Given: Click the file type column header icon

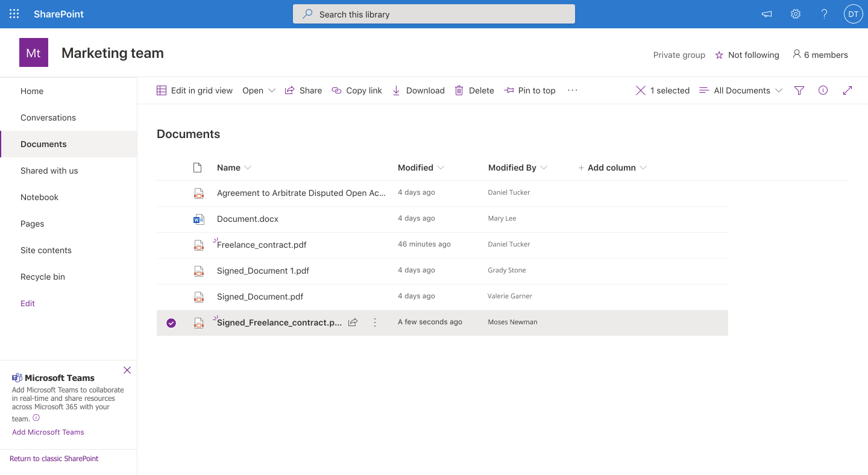Looking at the screenshot, I should pyautogui.click(x=197, y=168).
